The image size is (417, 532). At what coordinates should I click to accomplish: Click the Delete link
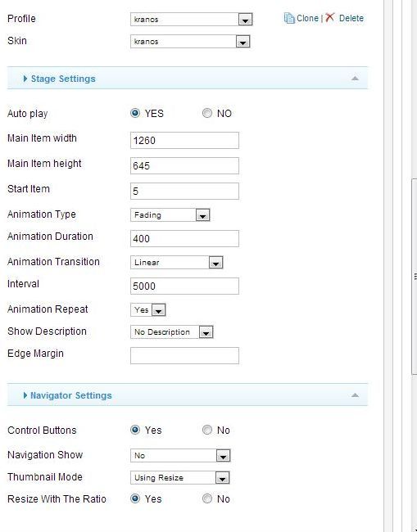(351, 18)
